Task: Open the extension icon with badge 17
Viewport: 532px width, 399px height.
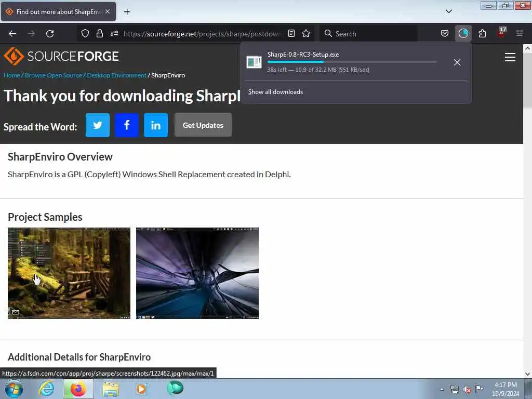Action: (x=501, y=33)
